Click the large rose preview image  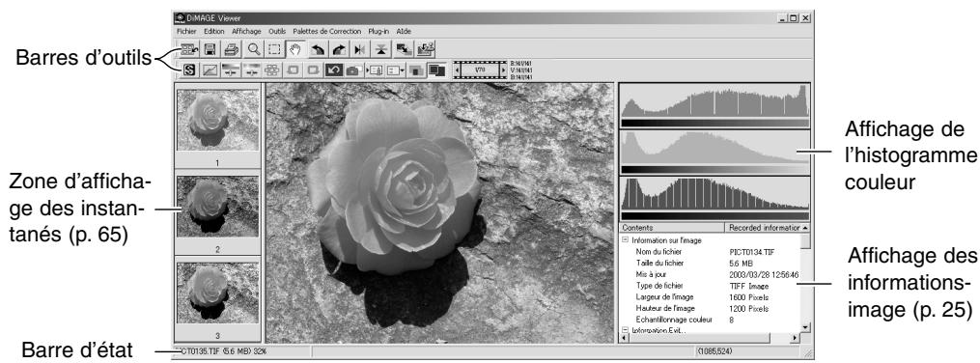click(x=440, y=212)
